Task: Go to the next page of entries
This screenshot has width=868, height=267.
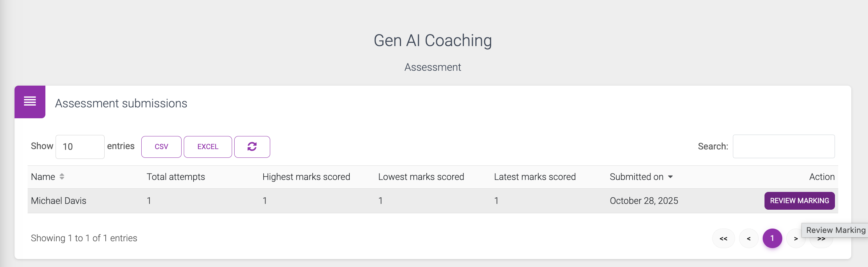Action: tap(795, 239)
